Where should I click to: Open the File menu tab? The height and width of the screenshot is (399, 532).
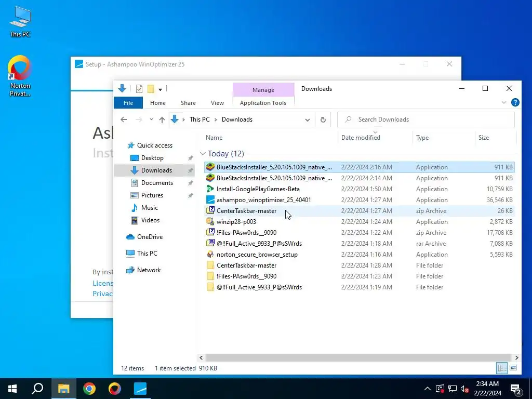point(128,103)
